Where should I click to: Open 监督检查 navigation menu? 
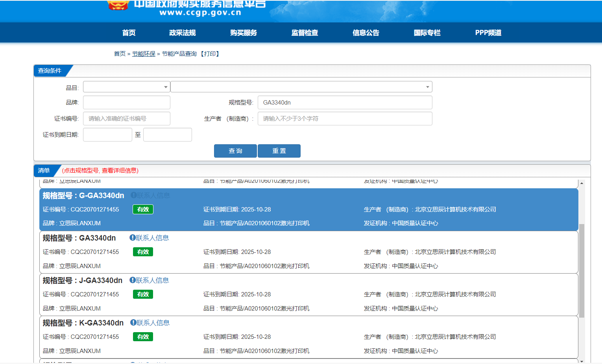pos(305,33)
